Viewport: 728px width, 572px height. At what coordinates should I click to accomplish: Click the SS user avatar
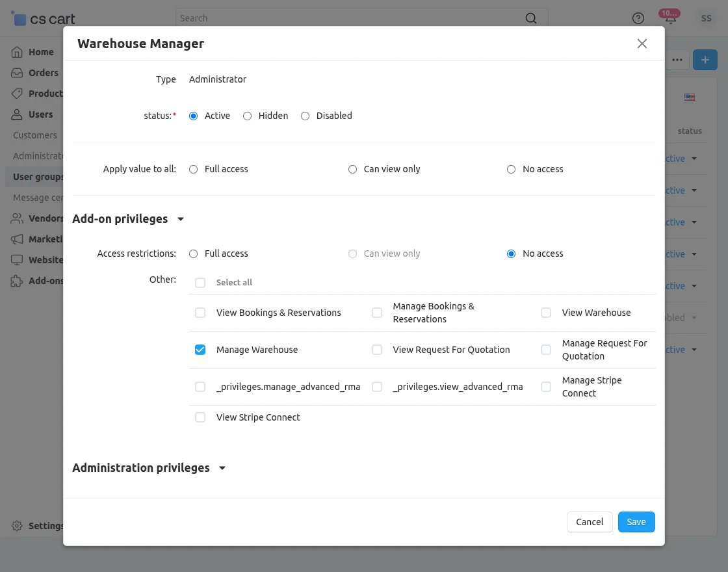[x=706, y=18]
